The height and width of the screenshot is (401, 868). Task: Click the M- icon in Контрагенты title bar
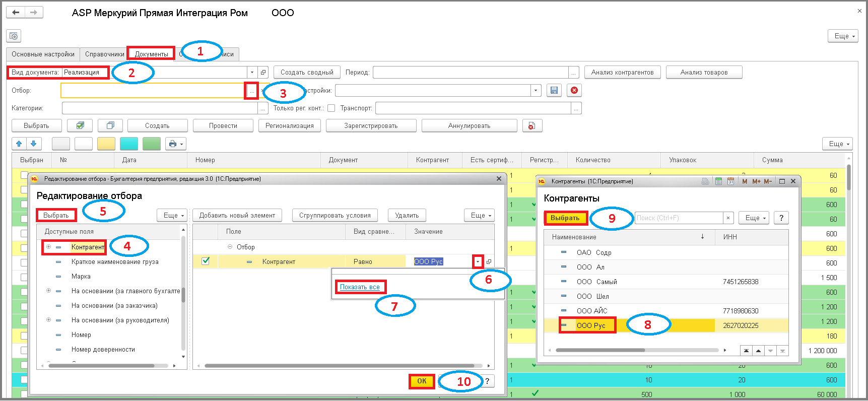click(x=768, y=181)
